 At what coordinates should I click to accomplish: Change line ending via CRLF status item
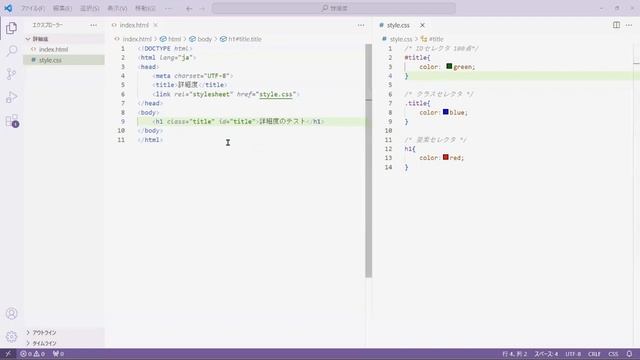(x=594, y=354)
